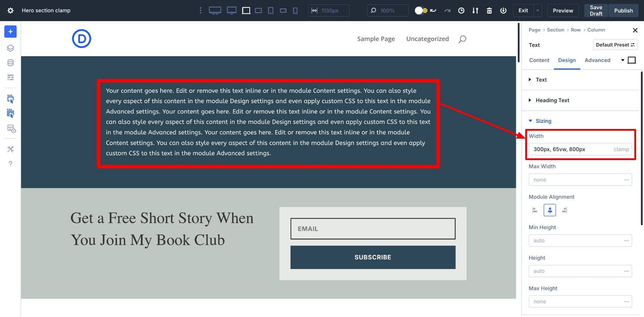Image resolution: width=644 pixels, height=317 pixels.
Task: Align module to the center
Action: pyautogui.click(x=550, y=210)
